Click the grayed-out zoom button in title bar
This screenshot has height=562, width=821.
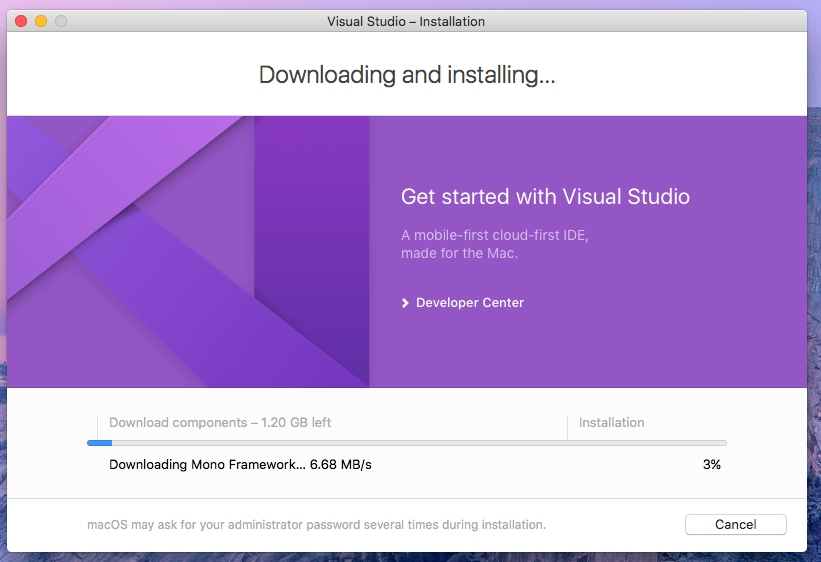[x=61, y=21]
